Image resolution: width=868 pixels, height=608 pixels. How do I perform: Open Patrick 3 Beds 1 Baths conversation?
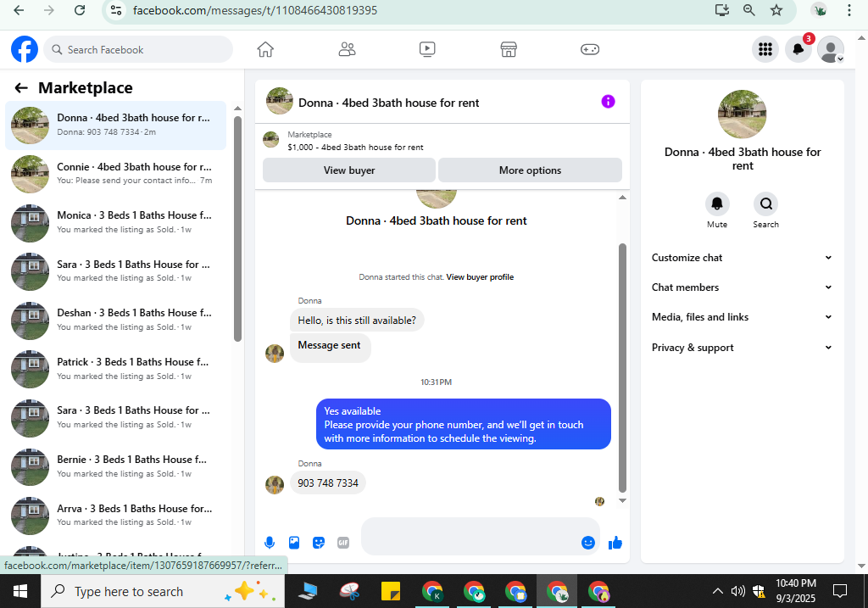click(115, 369)
